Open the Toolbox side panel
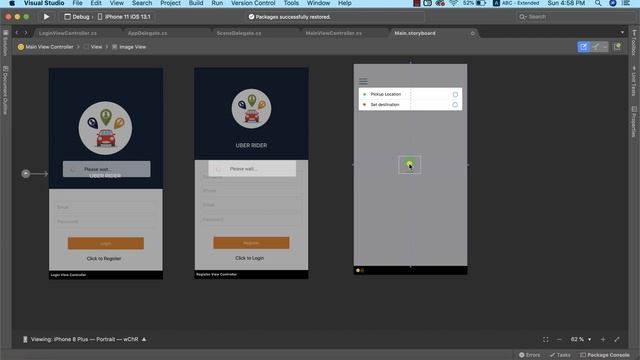The height and width of the screenshot is (360, 640). (634, 42)
